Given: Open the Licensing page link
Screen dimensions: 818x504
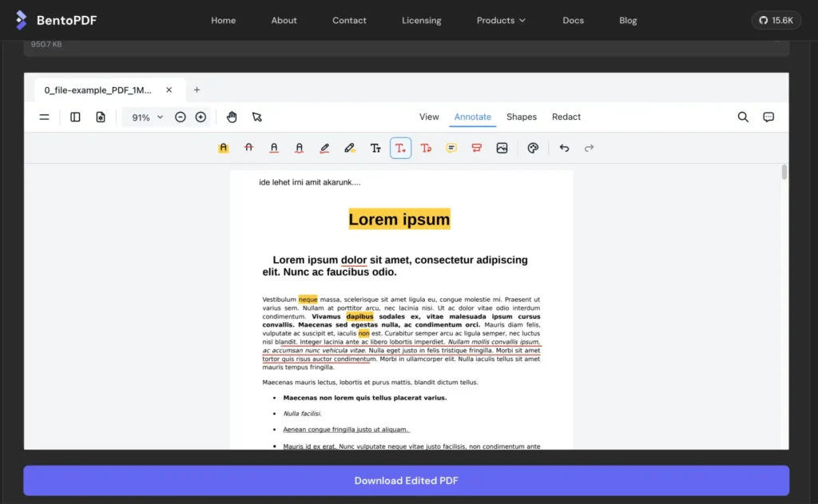Looking at the screenshot, I should (x=422, y=20).
